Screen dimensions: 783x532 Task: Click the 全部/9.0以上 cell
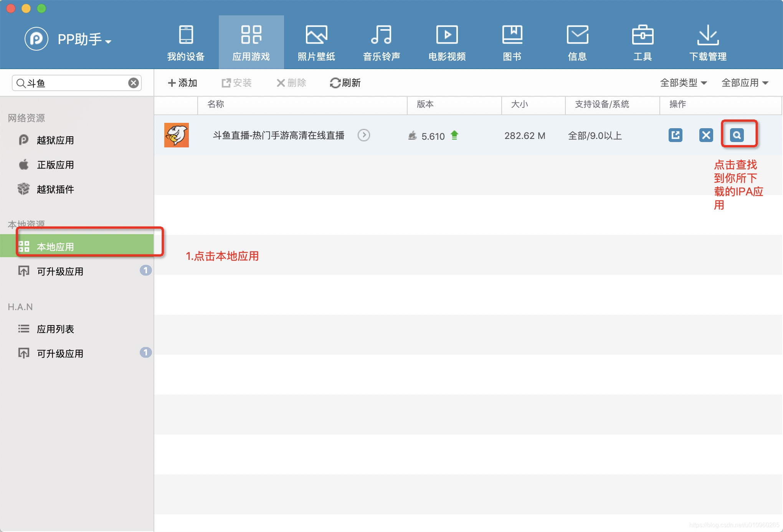coord(595,135)
